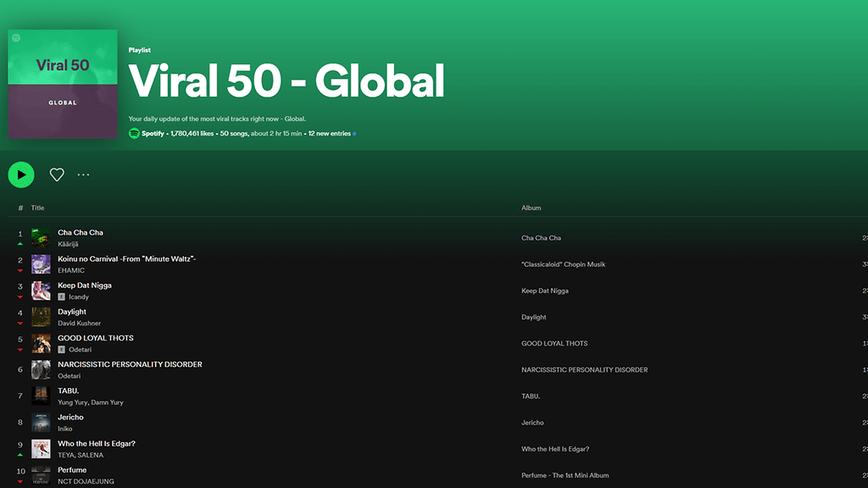868x488 pixels.
Task: Click the Cha Cha Cha album thumbnail in row one
Action: [x=40, y=237]
